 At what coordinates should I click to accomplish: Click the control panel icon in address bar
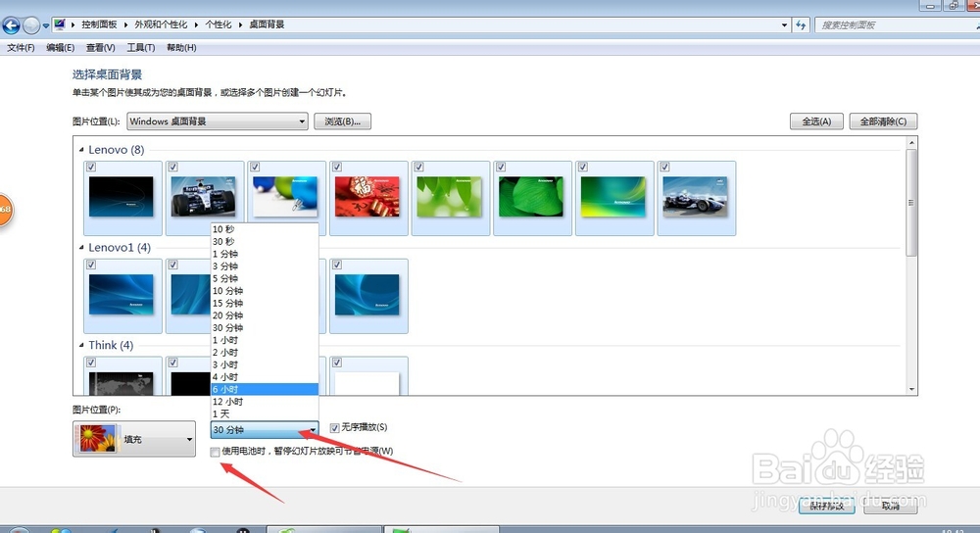(60, 24)
